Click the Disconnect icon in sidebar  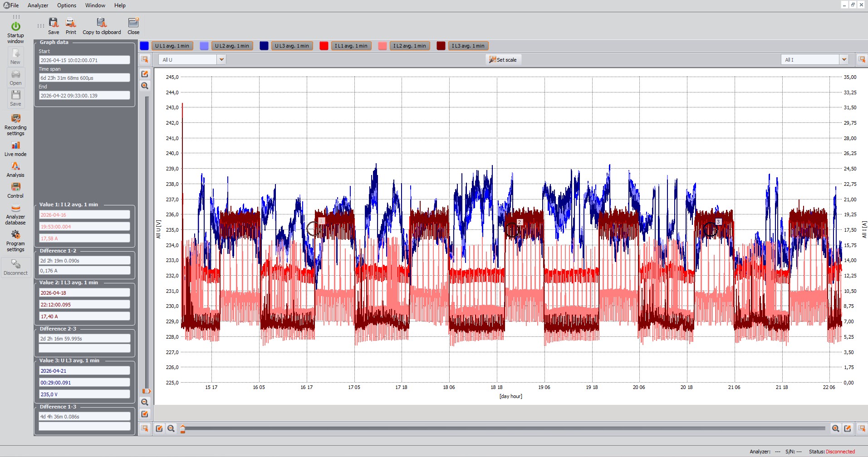click(x=15, y=267)
